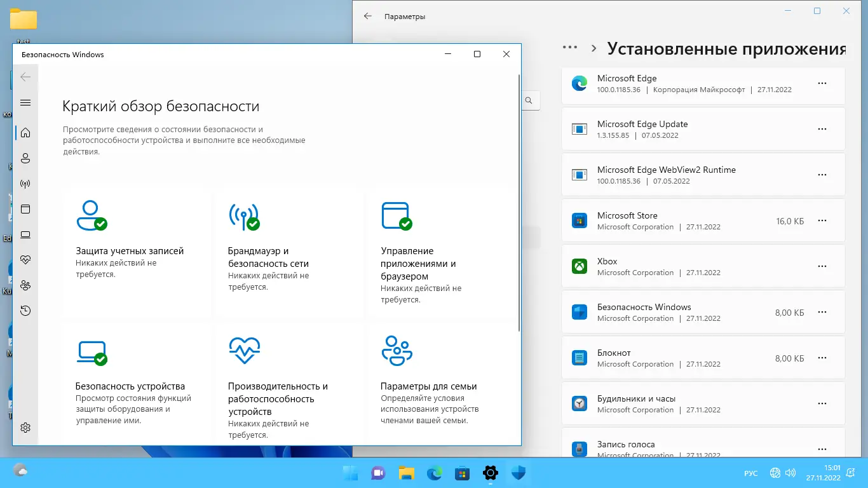Select the Device performance and health heart icon
Image resolution: width=868 pixels, height=488 pixels.
[x=25, y=259]
